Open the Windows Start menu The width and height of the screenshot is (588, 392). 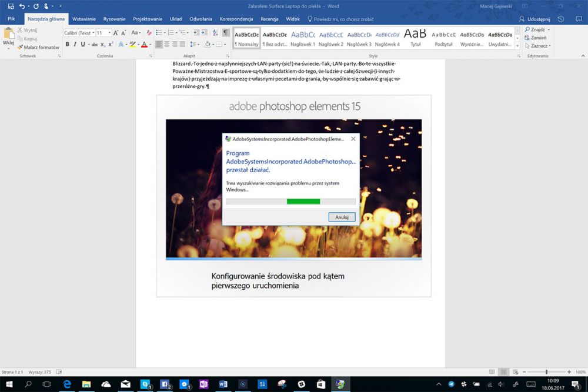coord(9,384)
